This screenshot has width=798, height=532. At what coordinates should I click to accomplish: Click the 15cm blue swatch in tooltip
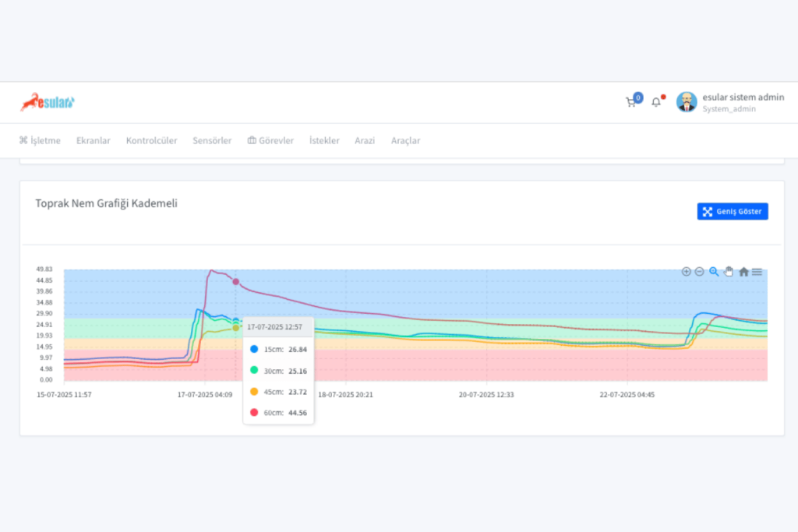click(x=255, y=350)
